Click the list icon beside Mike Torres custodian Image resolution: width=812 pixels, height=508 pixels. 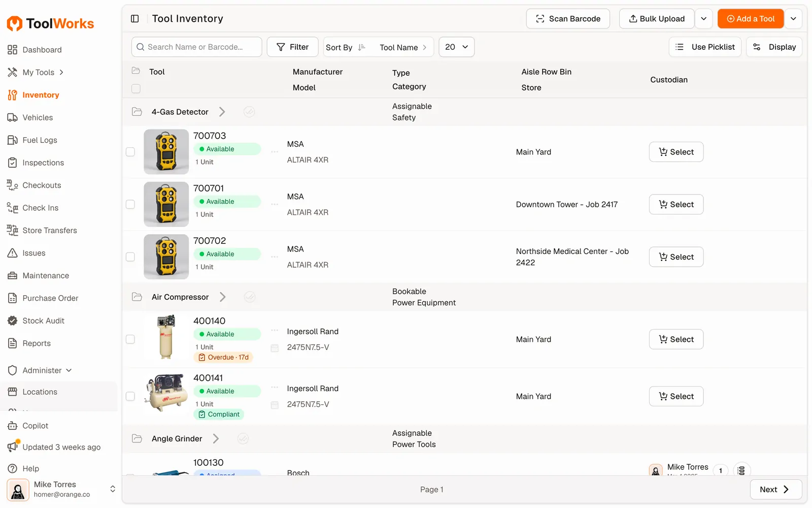(x=741, y=470)
